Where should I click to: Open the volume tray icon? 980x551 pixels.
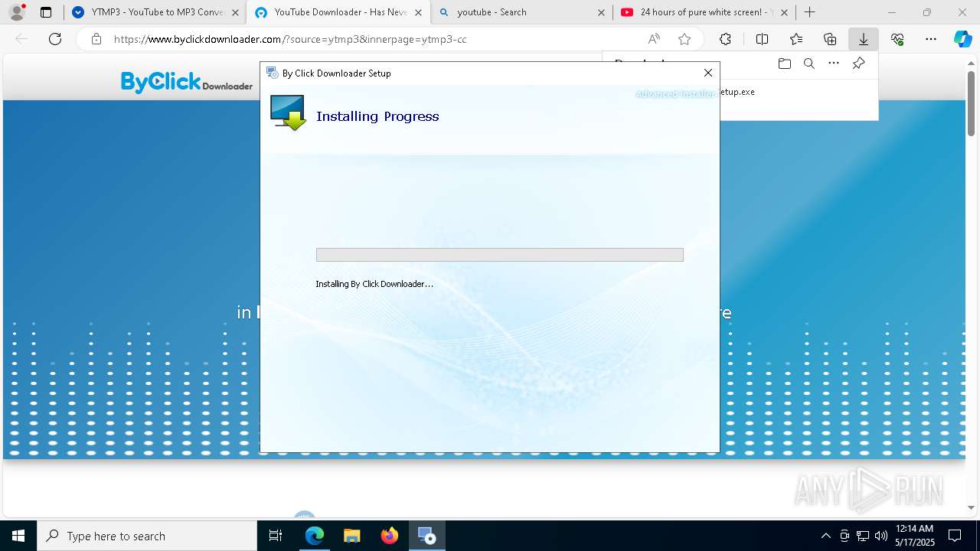click(x=880, y=536)
